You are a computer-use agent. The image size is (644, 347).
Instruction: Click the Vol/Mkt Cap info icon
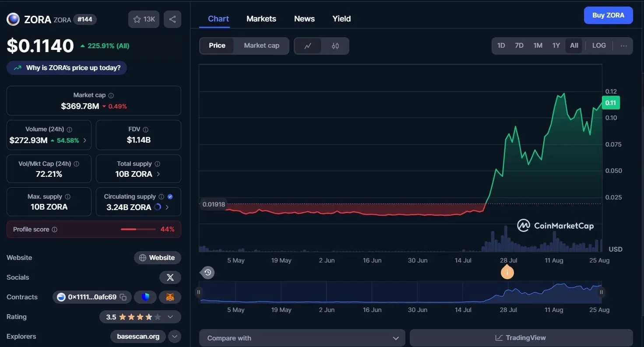[77, 164]
